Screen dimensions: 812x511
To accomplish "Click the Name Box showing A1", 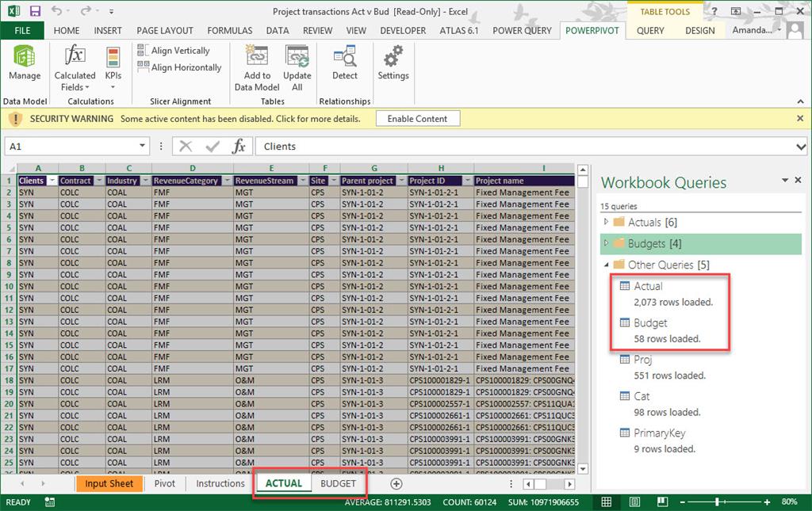I will point(71,147).
